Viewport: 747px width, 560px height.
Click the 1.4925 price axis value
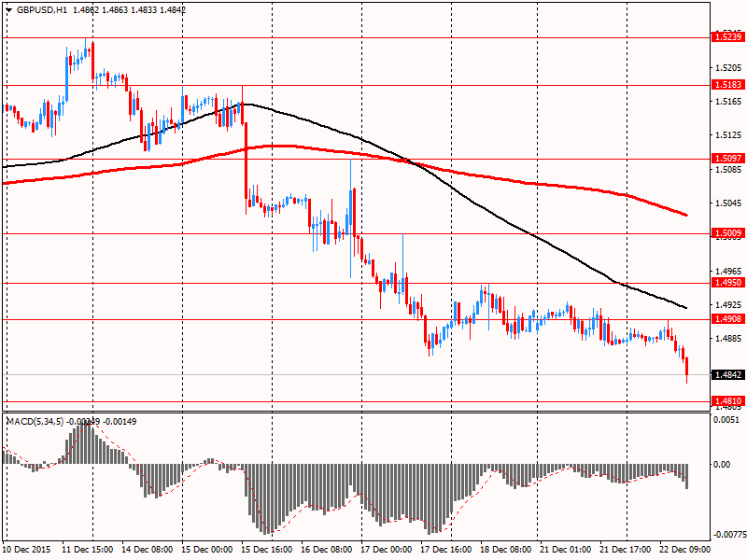coord(728,304)
